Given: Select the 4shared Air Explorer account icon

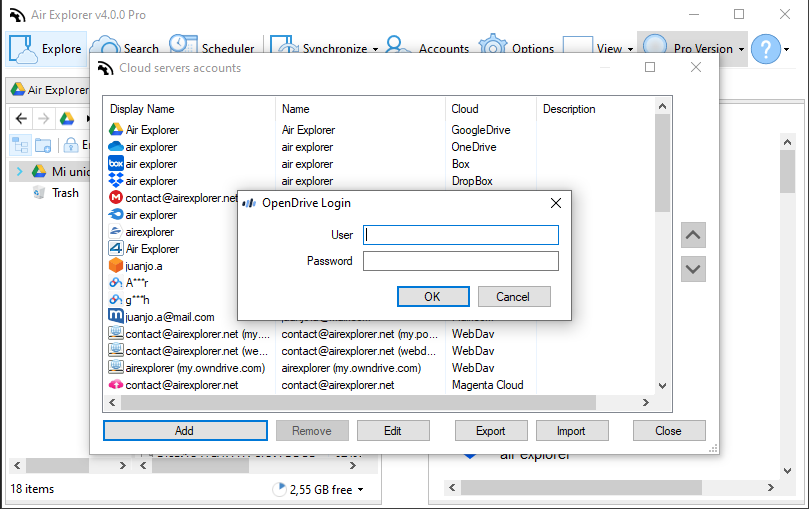Looking at the screenshot, I should pyautogui.click(x=116, y=249).
